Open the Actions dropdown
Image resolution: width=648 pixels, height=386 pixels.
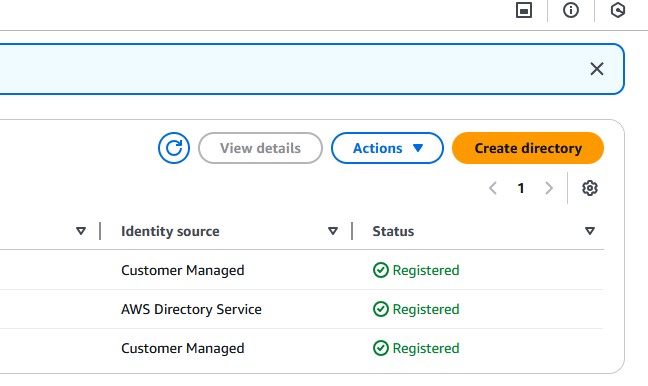387,148
